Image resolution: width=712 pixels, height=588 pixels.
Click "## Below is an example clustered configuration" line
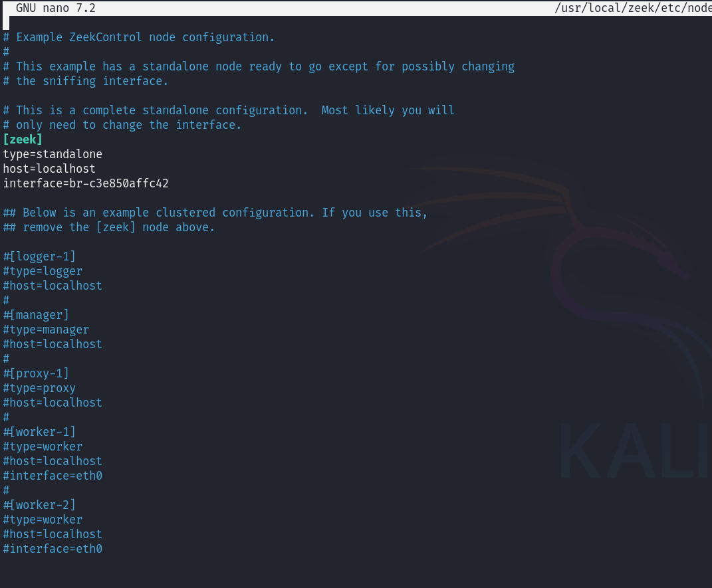(215, 213)
